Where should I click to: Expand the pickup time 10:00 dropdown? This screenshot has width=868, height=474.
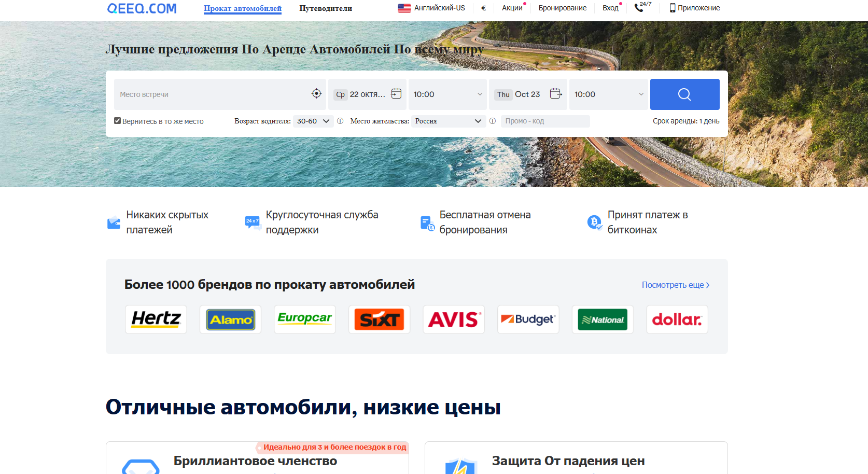(447, 94)
